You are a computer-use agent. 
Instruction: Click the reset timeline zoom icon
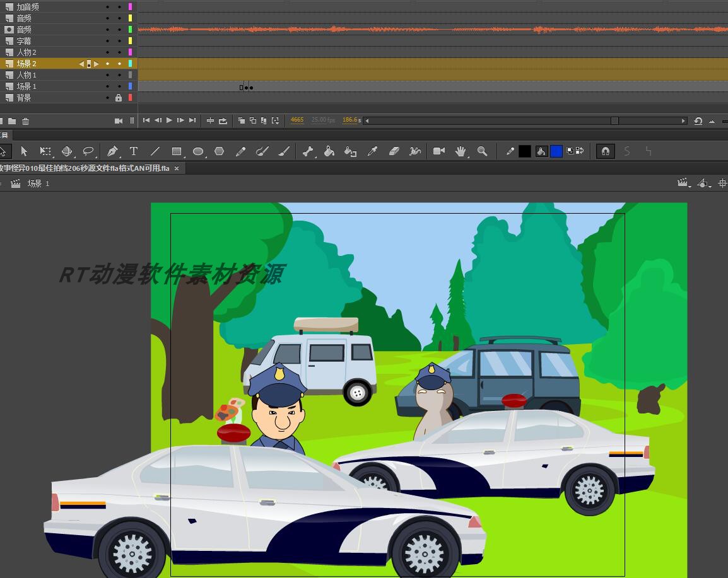(698, 120)
